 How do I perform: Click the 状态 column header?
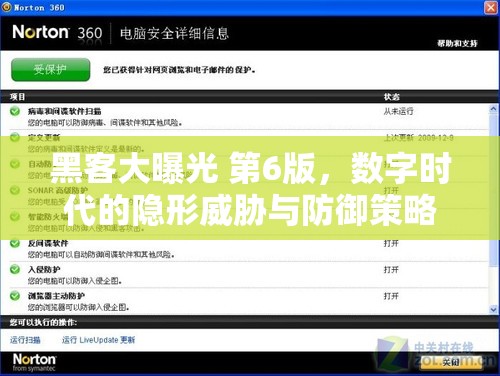coord(392,97)
